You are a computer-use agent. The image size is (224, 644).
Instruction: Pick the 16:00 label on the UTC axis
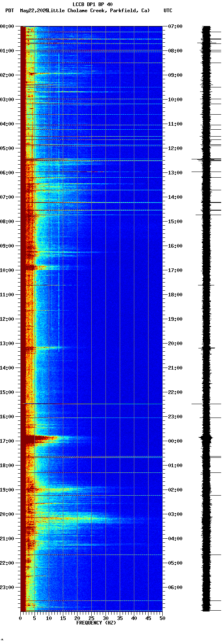(175, 246)
